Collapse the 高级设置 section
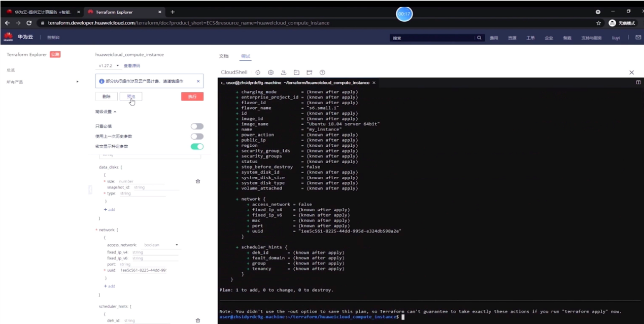 point(106,112)
